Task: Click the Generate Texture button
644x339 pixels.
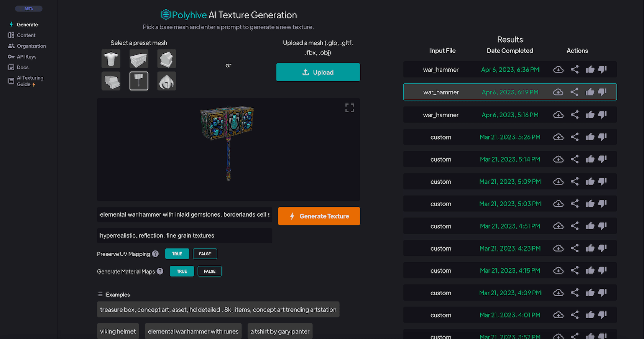Action: (319, 216)
